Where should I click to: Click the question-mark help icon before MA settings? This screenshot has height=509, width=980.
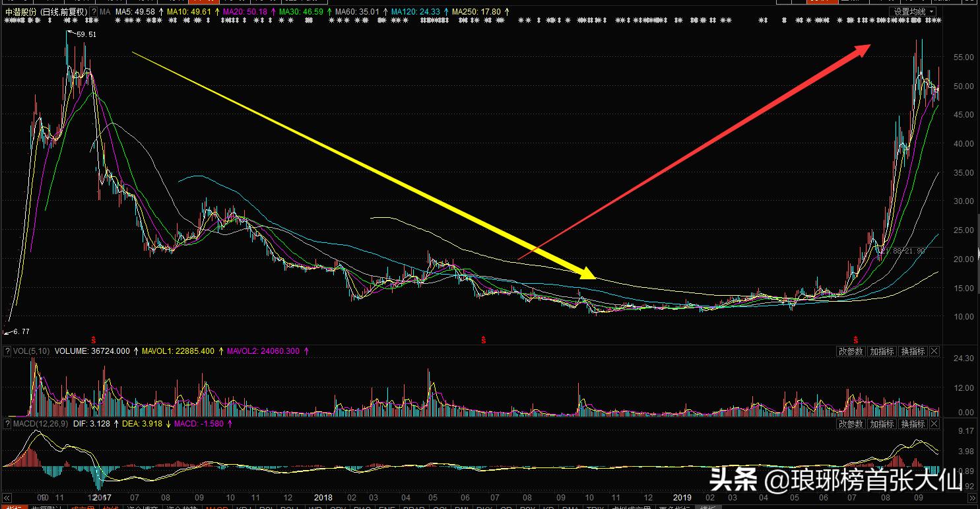(93, 11)
